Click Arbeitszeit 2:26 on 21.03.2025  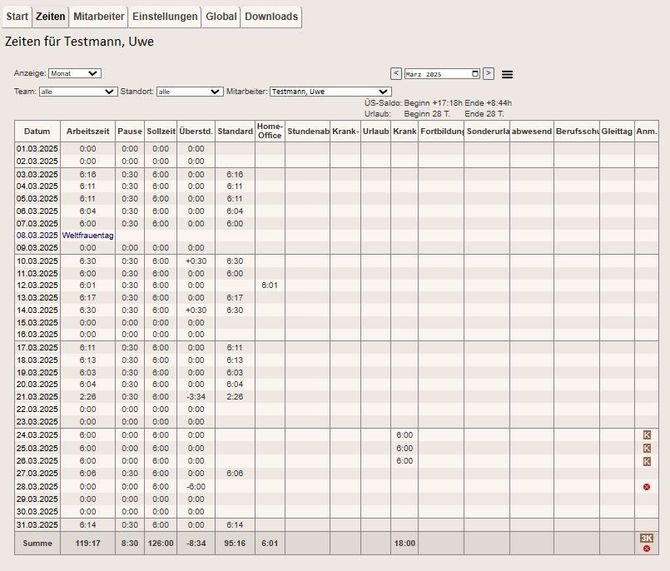(x=88, y=397)
